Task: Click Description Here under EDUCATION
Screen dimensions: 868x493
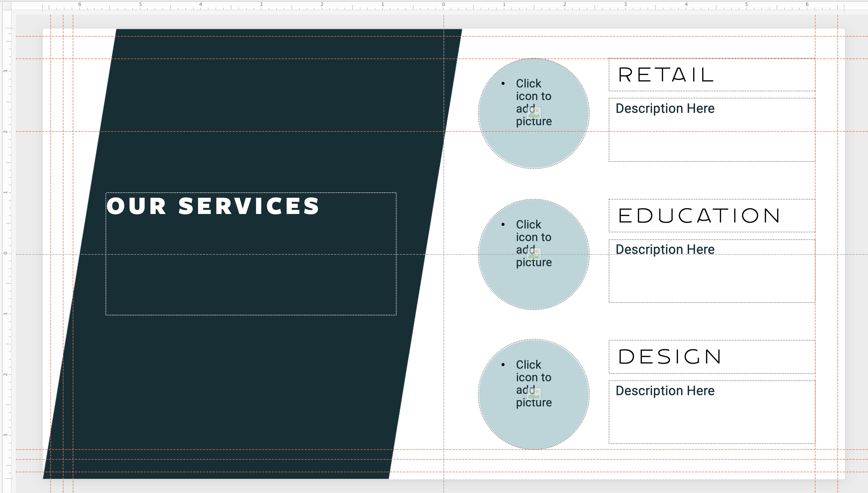Action: click(x=665, y=250)
